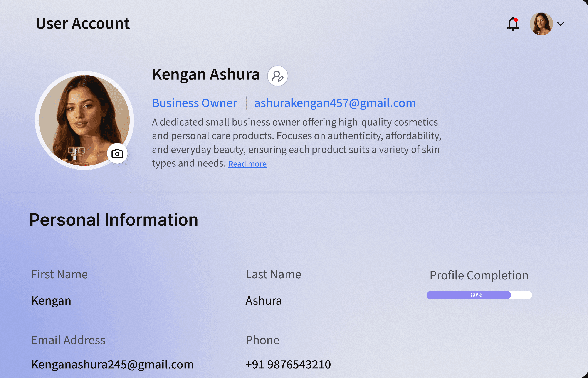
Task: Click the edit profile pencil icon
Action: click(x=277, y=76)
